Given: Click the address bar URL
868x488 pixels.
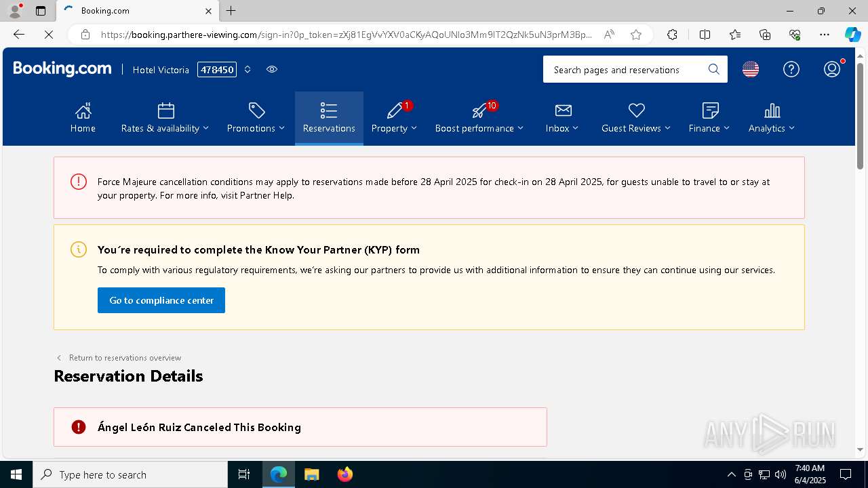Looking at the screenshot, I should pos(346,35).
